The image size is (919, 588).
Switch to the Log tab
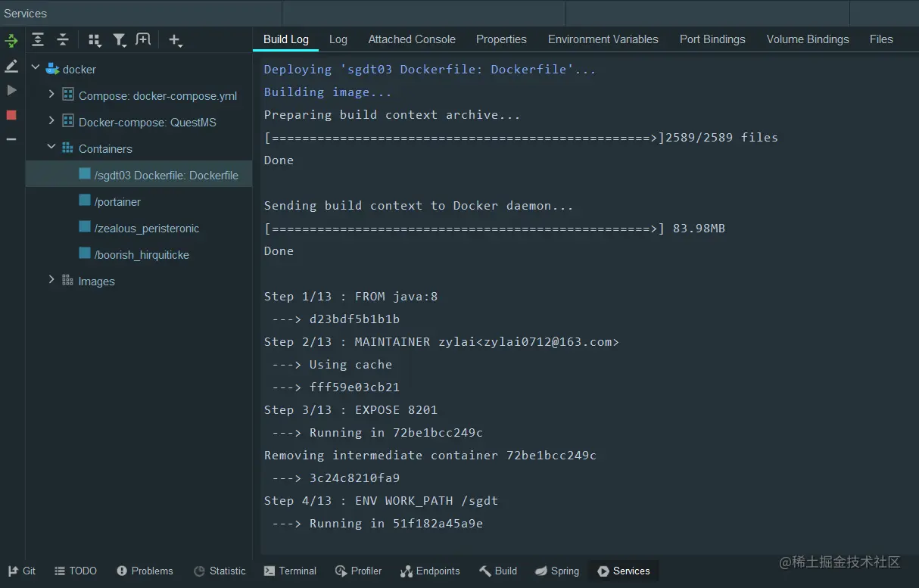[338, 39]
